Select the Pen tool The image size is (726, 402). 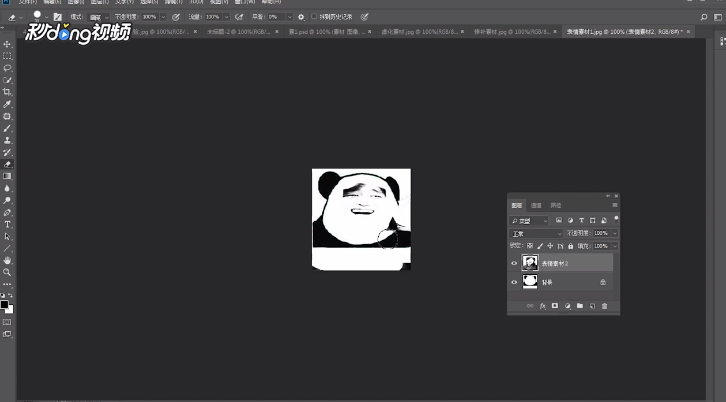point(7,213)
